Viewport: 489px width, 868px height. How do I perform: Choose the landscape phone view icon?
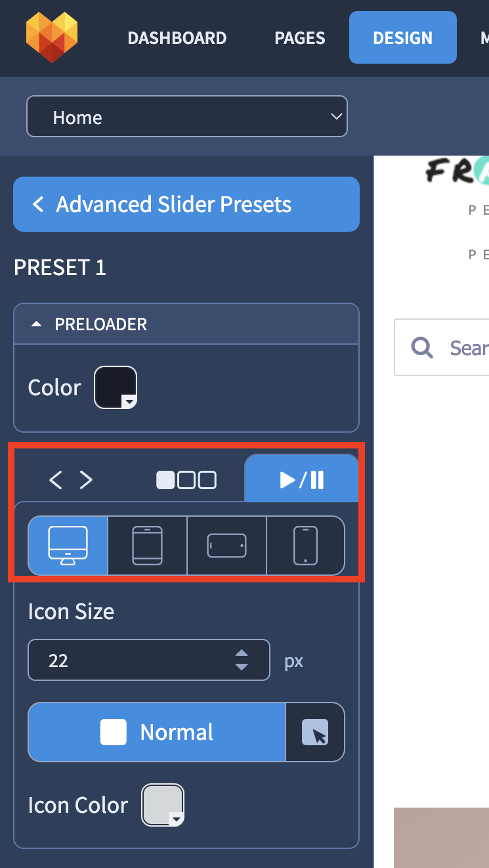pos(226,546)
